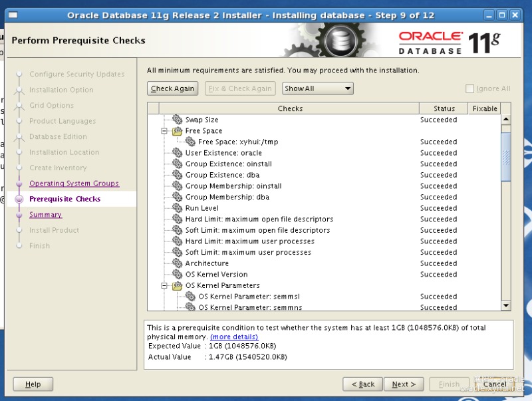
Task: Click gear icon for Hard Limit open file descriptors
Action: [177, 219]
